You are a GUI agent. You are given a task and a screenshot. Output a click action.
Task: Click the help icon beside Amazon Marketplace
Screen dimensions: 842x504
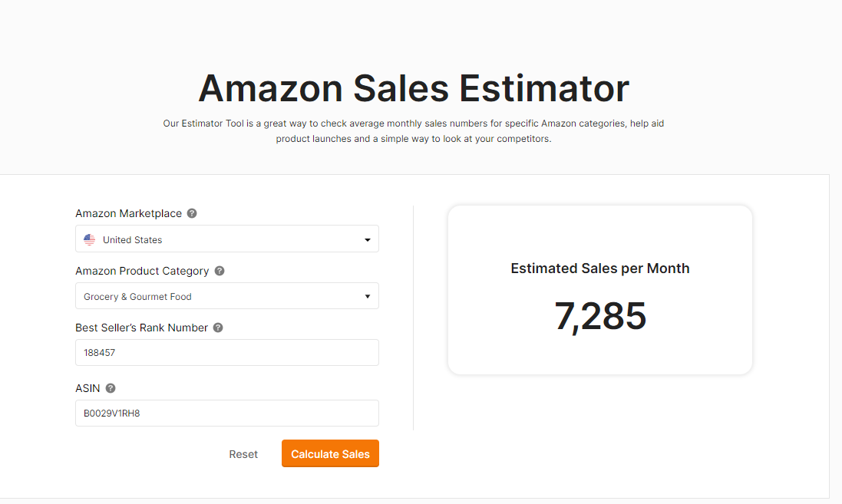pos(192,213)
